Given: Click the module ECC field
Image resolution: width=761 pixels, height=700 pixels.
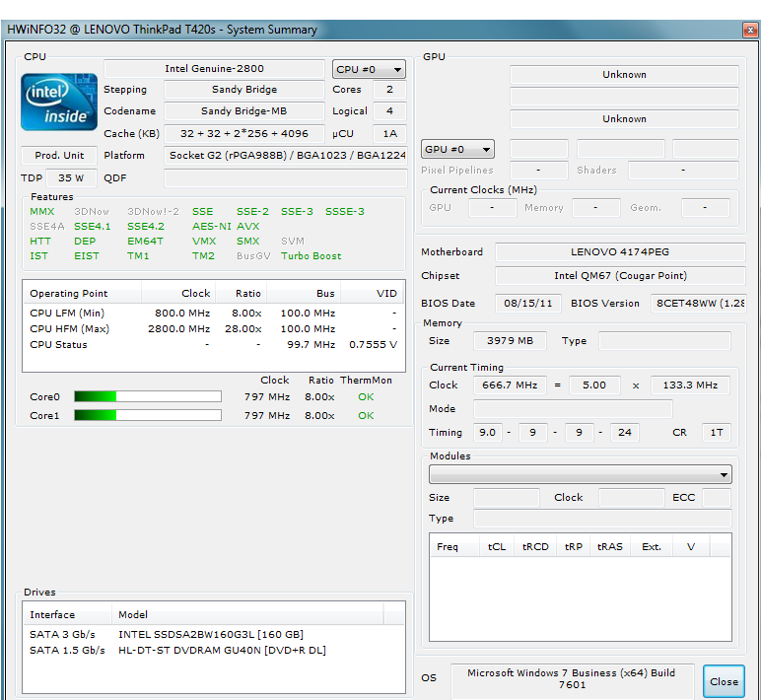Looking at the screenshot, I should point(717,498).
